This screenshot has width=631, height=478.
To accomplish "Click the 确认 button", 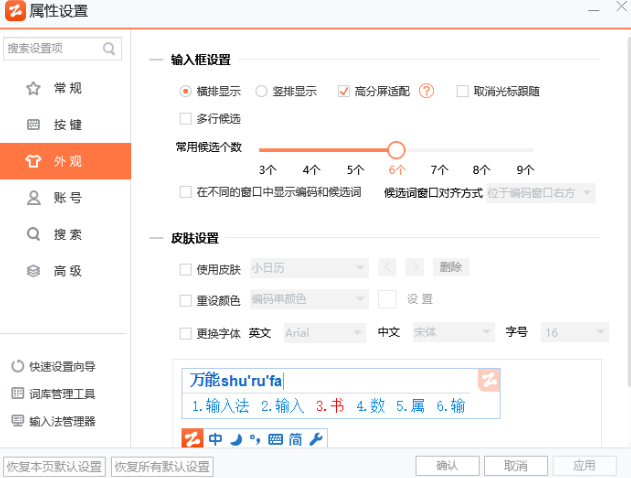I will click(447, 466).
